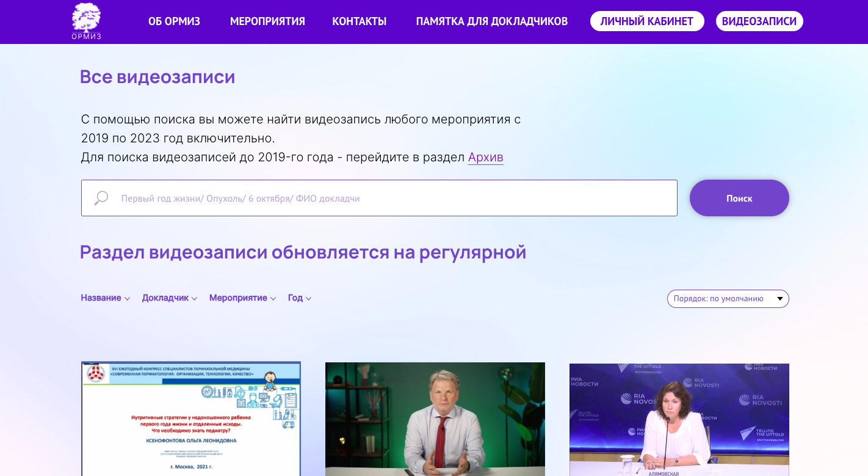Click the magnifier icon in the search box
The height and width of the screenshot is (476, 868).
click(x=101, y=198)
